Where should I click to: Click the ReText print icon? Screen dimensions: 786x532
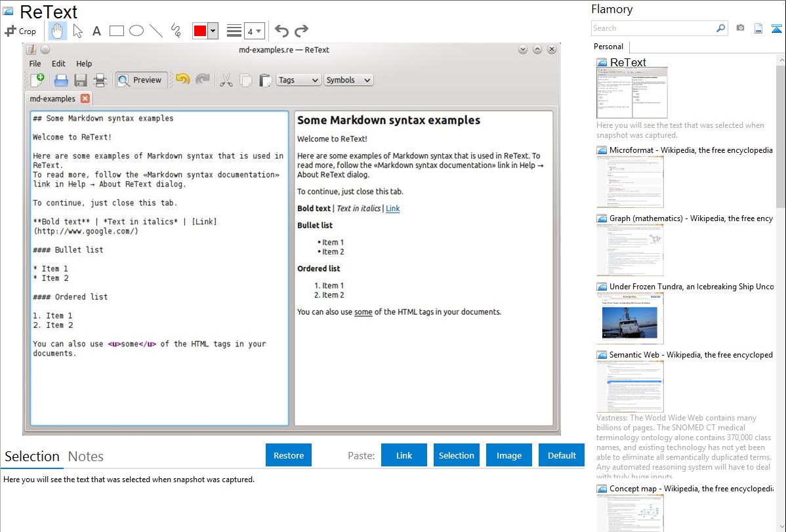[x=100, y=80]
